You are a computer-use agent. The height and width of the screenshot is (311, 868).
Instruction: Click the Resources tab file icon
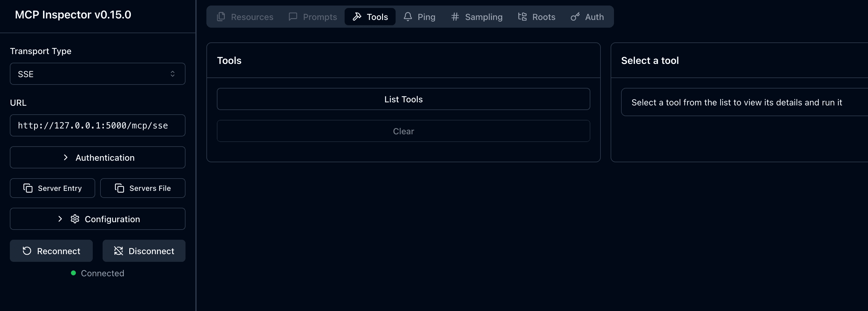[221, 17]
